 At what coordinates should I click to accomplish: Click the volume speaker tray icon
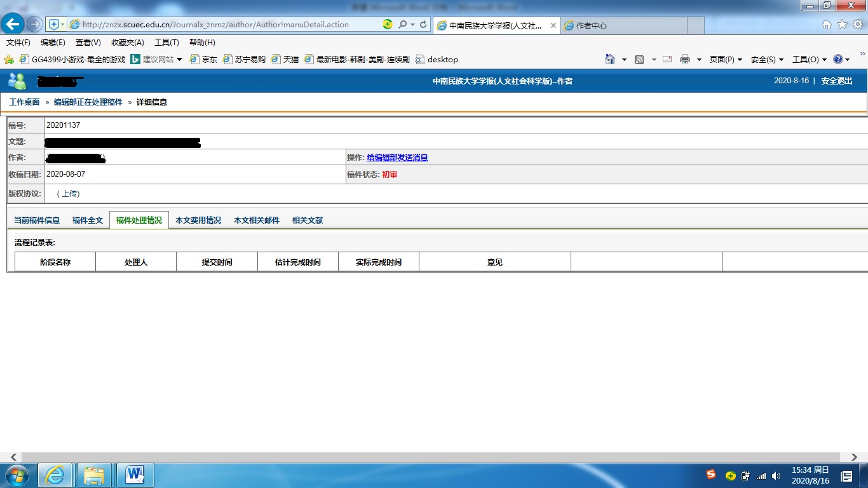click(x=776, y=476)
